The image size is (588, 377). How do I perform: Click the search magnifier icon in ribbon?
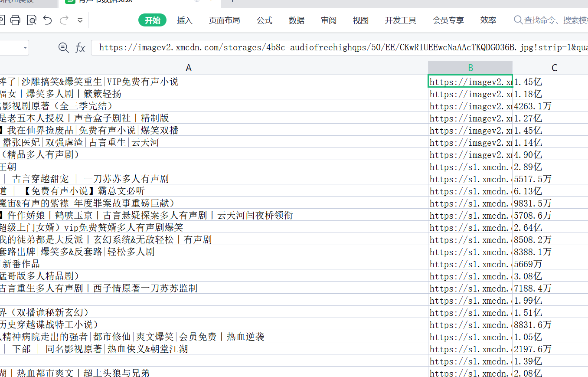click(x=518, y=20)
